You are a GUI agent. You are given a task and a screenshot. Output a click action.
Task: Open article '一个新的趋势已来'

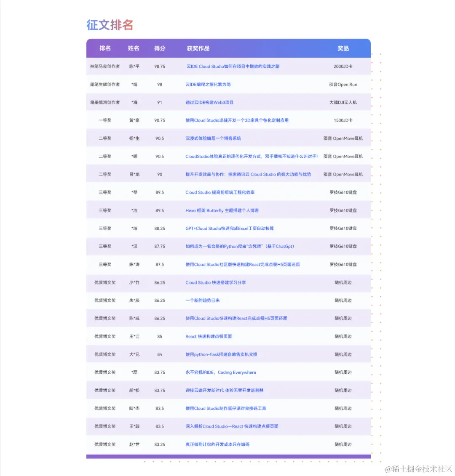(x=202, y=300)
